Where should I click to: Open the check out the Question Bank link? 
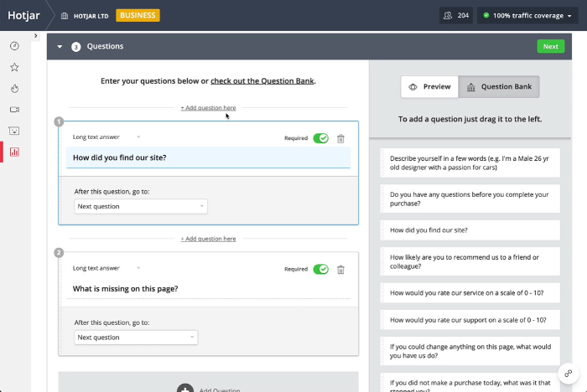(262, 80)
